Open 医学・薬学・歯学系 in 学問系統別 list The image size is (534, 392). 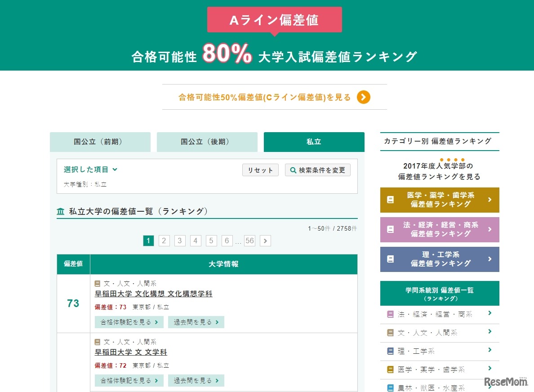[x=440, y=370]
